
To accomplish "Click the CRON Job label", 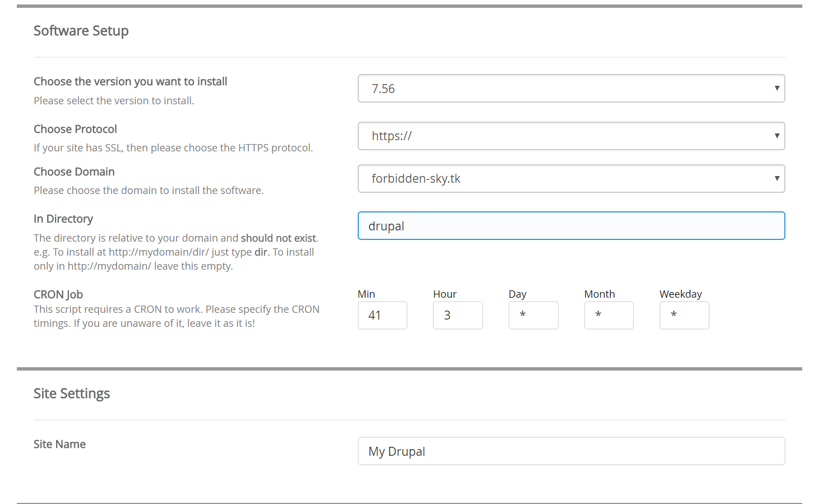I will (x=58, y=294).
